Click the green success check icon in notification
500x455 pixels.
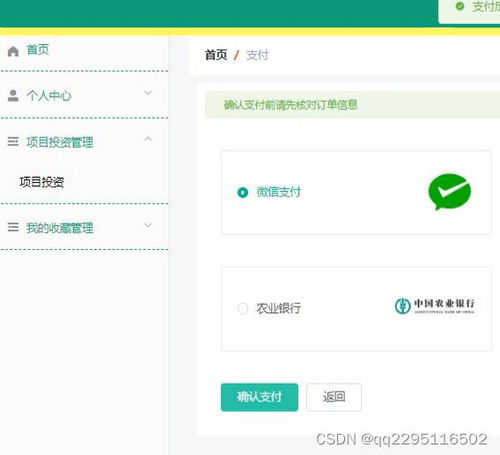tap(460, 6)
